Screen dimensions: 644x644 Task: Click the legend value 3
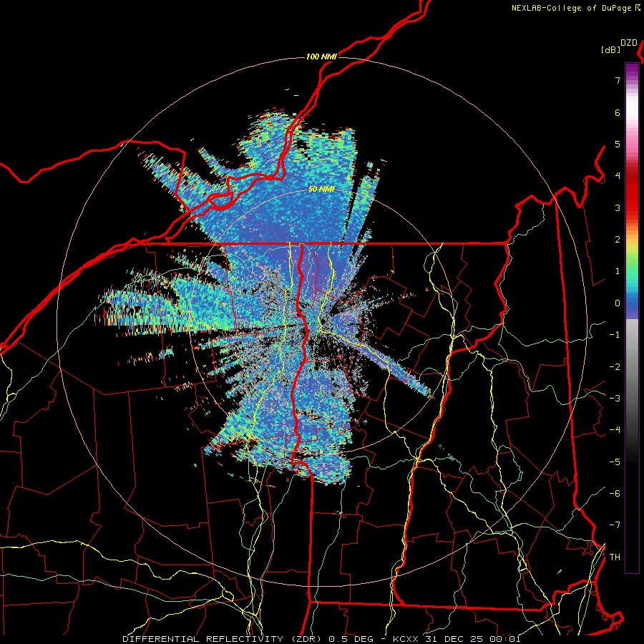(x=618, y=208)
